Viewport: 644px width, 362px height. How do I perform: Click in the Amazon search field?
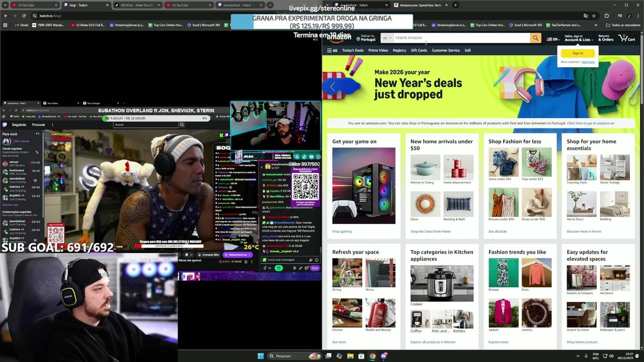461,38
